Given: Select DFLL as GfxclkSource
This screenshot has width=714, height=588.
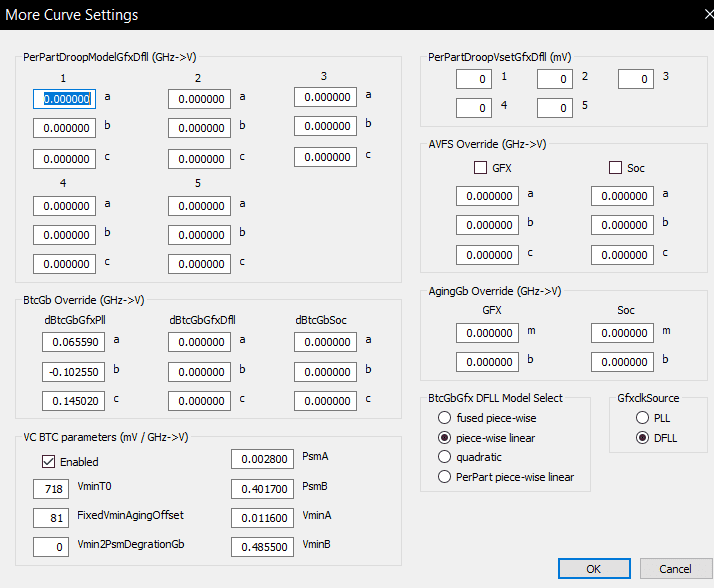Looking at the screenshot, I should 642,438.
